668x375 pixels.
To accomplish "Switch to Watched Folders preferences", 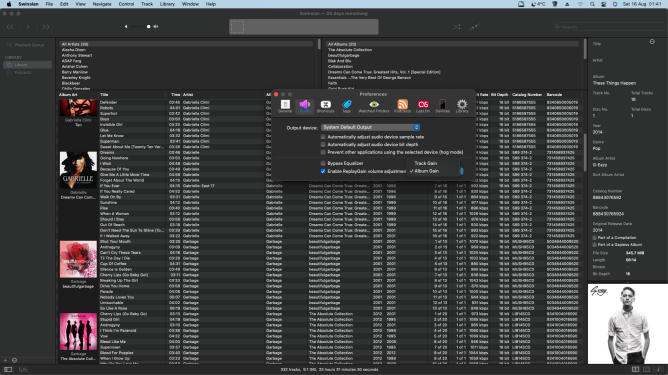I will (x=374, y=106).
